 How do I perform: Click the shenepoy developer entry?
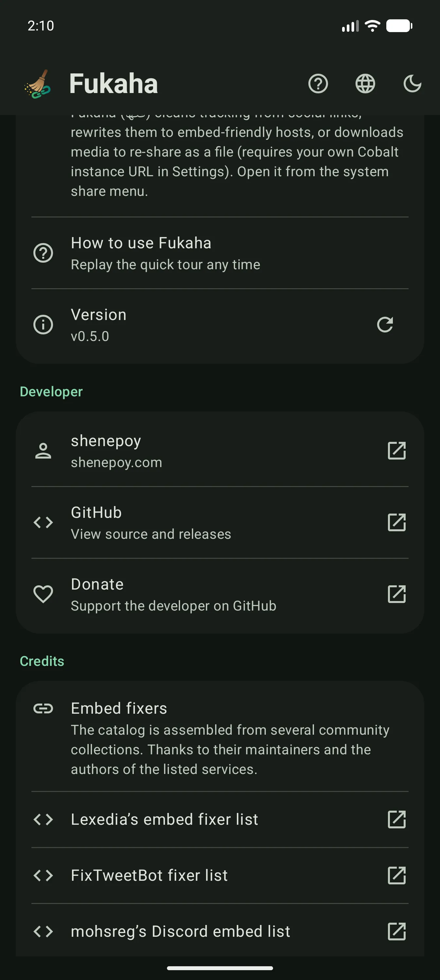point(220,451)
